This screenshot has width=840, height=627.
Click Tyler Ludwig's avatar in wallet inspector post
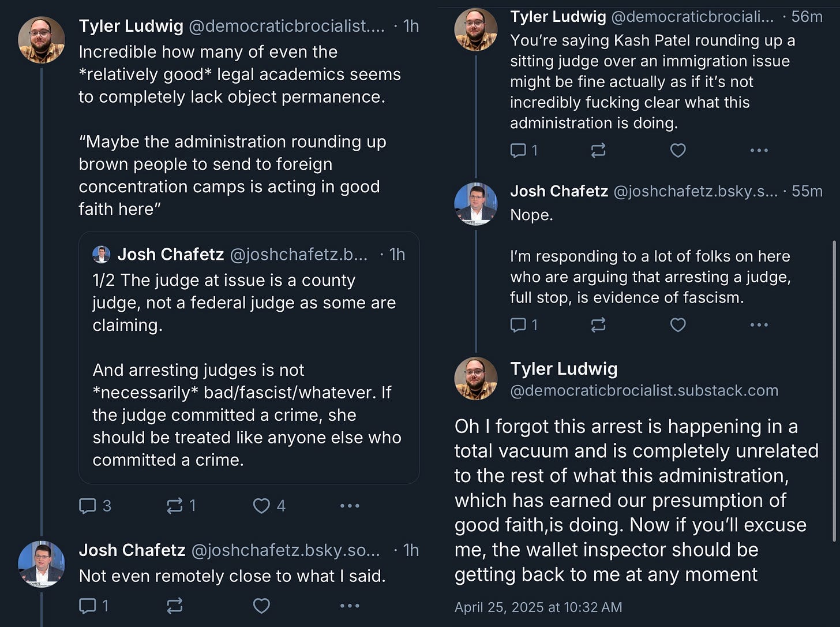[x=476, y=379]
